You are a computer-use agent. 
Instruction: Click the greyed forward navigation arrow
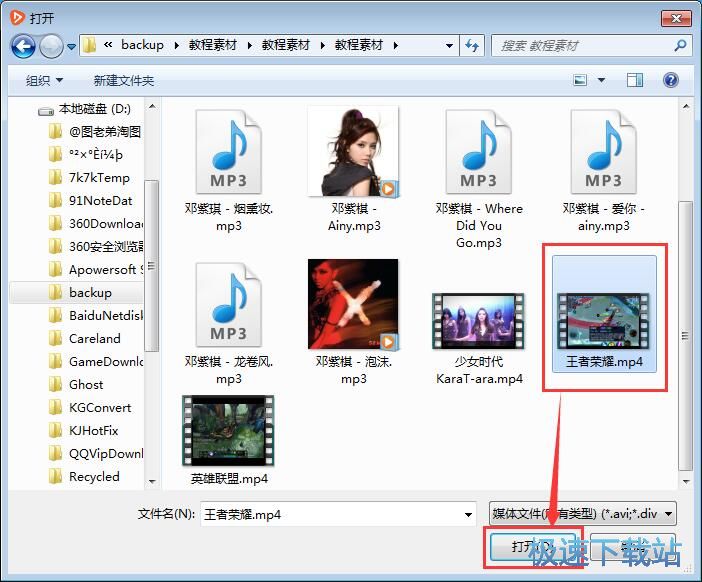point(51,46)
